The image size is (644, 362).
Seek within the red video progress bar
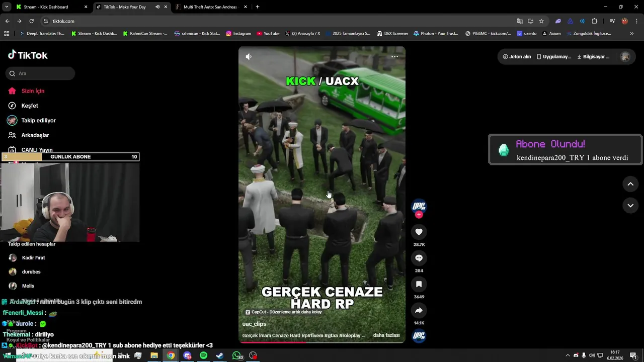pos(322,342)
